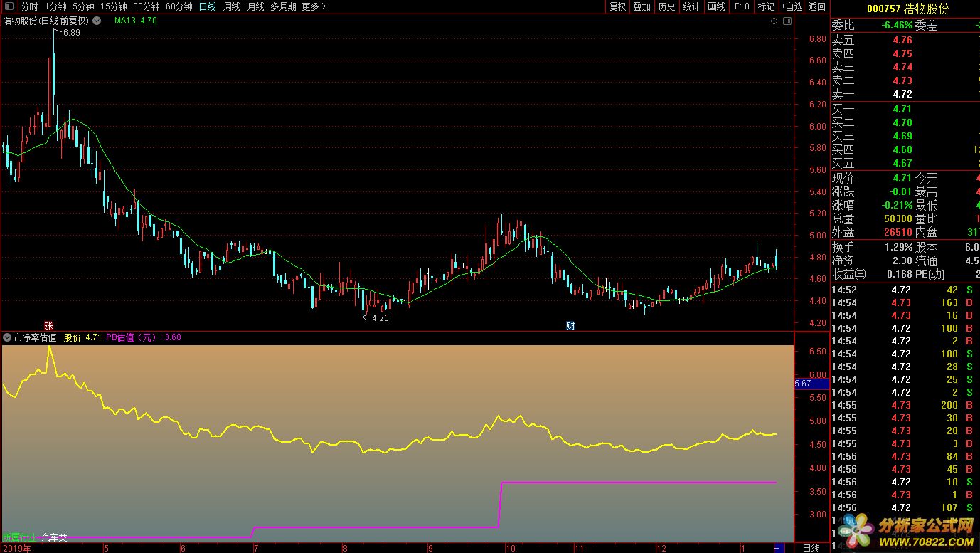Click 标记 to mark the stock

click(766, 6)
